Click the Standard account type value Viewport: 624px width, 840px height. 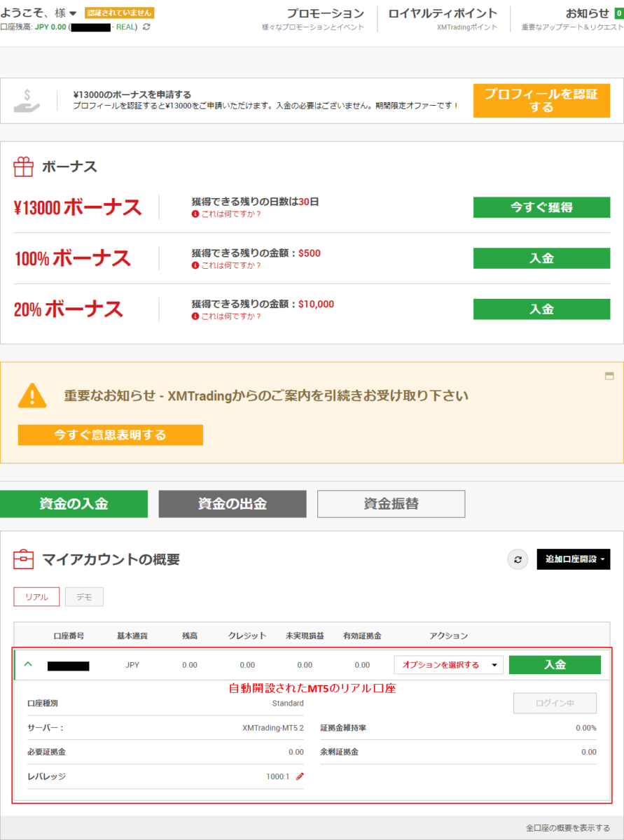(x=288, y=703)
